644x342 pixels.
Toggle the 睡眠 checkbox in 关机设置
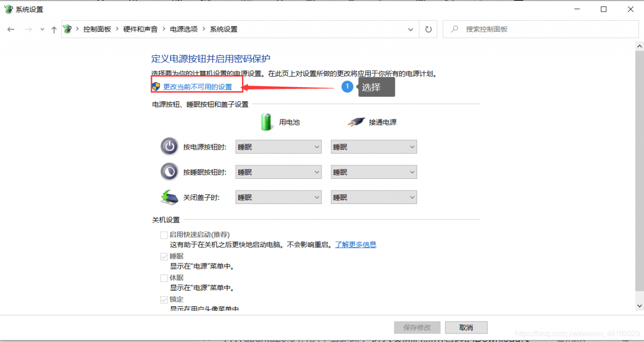click(x=164, y=256)
